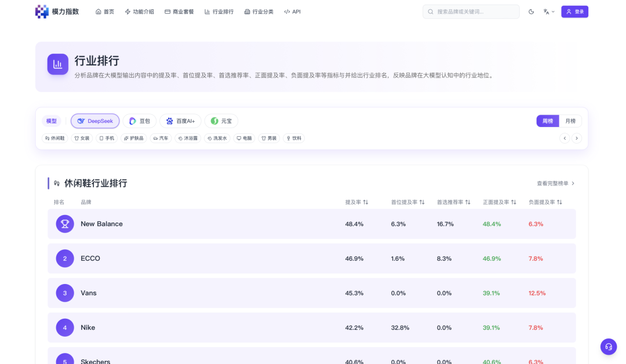626x364 pixels.
Task: Select the 百度AI+ model
Action: coord(180,121)
